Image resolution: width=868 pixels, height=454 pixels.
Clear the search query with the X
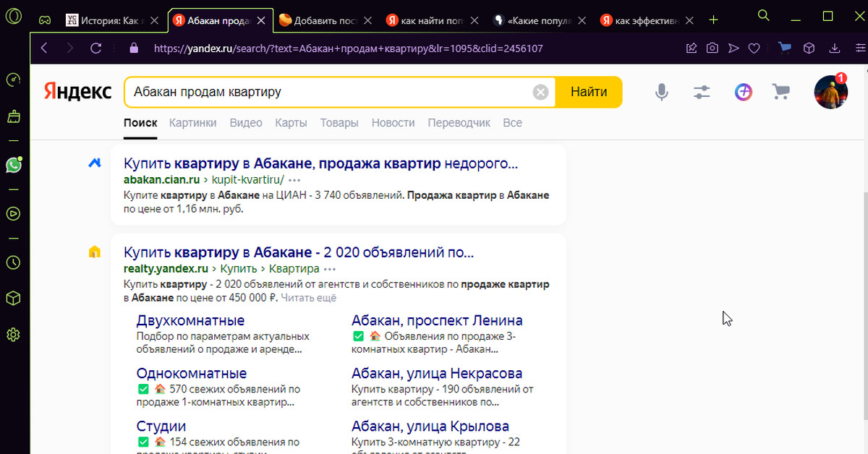tap(540, 92)
